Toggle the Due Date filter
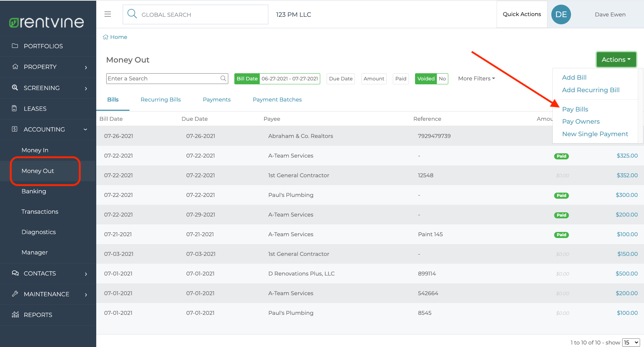 tap(341, 79)
